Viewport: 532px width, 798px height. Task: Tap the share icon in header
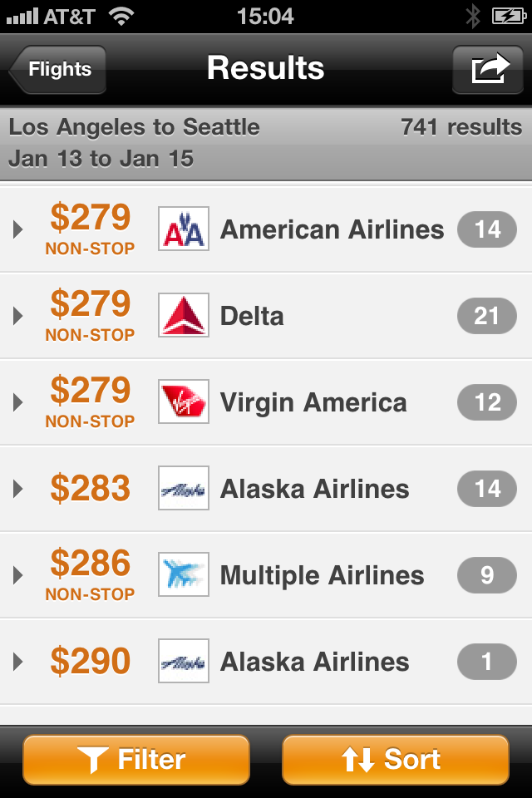489,69
